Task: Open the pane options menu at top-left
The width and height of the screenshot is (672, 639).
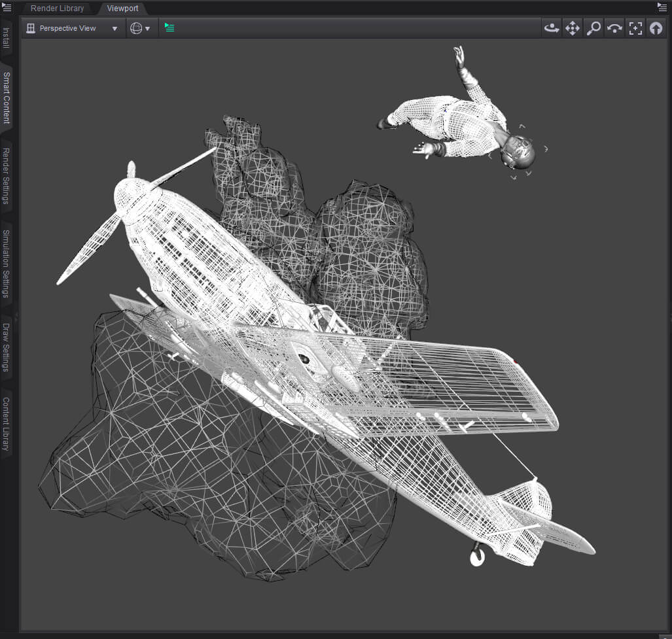Action: 7,7
